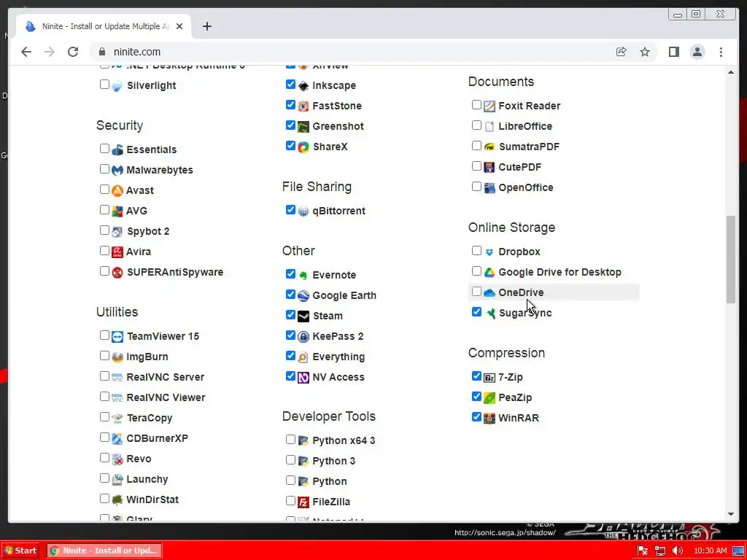747x560 pixels.
Task: Check the CutePDF checkbox
Action: pos(476,166)
